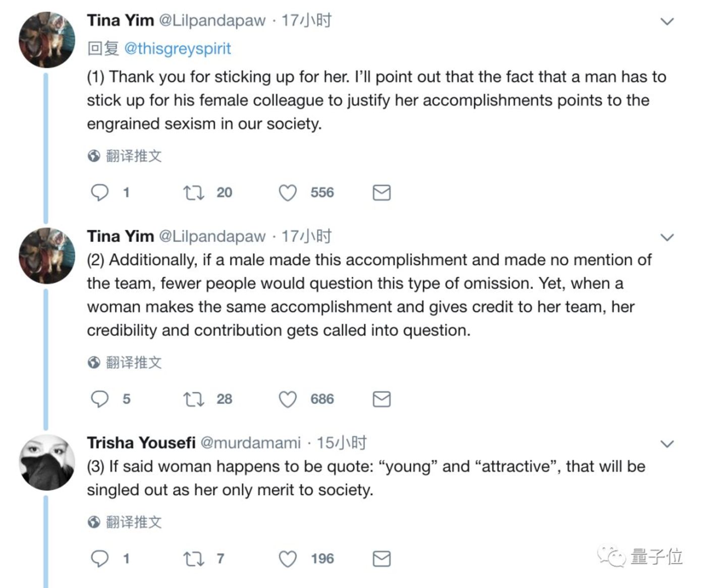This screenshot has width=706, height=588.
Task: Retweet the tweet with 28 retweets
Action: [x=193, y=399]
